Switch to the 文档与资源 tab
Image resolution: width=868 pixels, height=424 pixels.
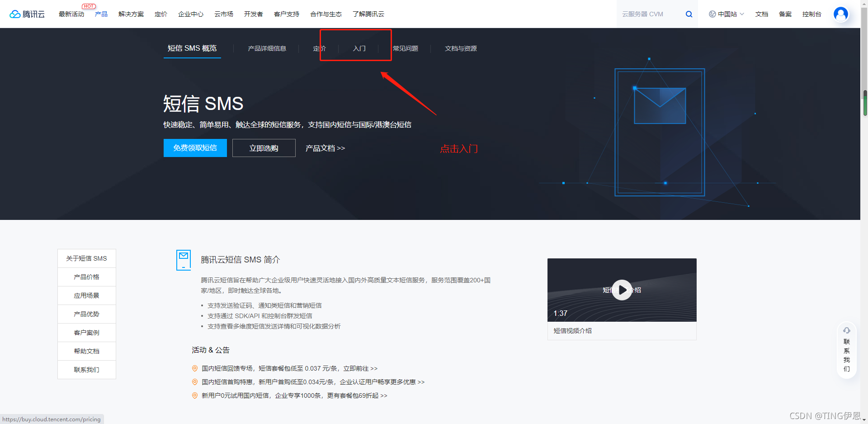pos(461,48)
